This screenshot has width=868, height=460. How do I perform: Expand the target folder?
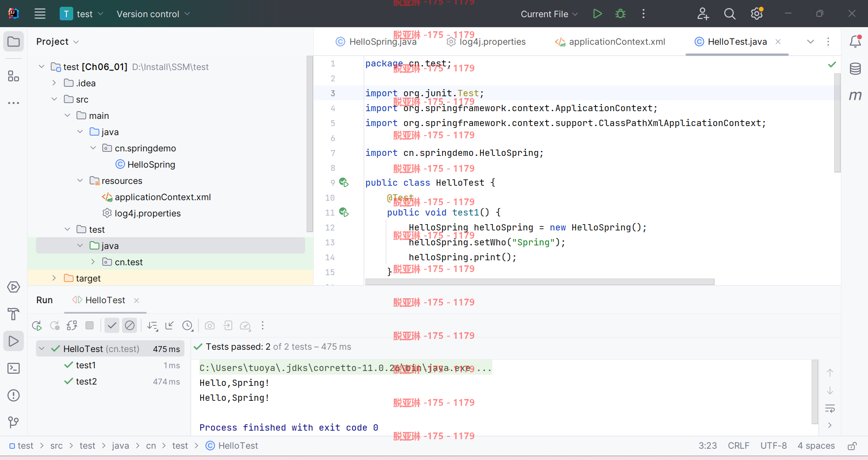click(54, 278)
